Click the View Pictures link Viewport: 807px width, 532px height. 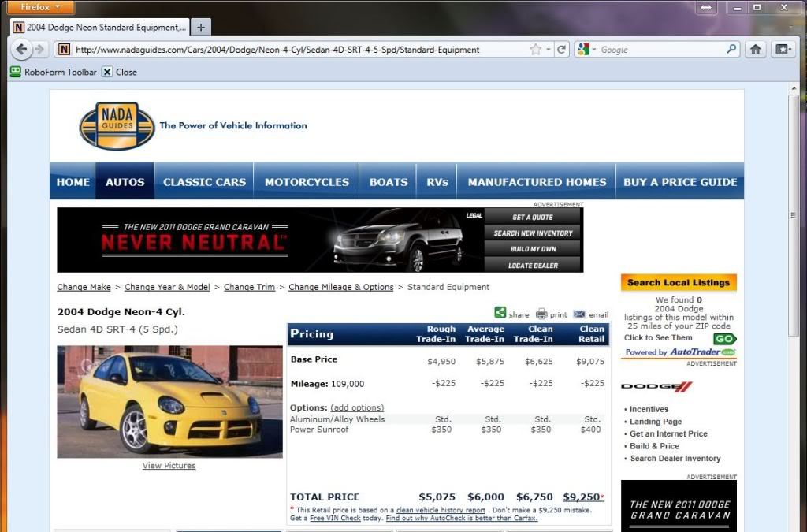point(169,466)
